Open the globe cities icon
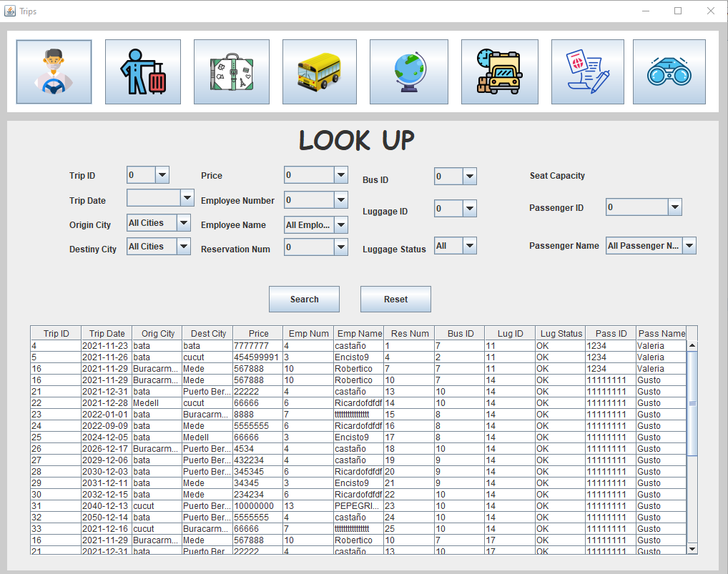 tap(409, 71)
